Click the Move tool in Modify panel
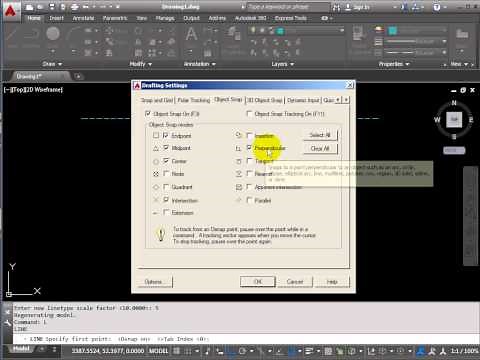Viewport: 480px width, 360px height. 109,31
